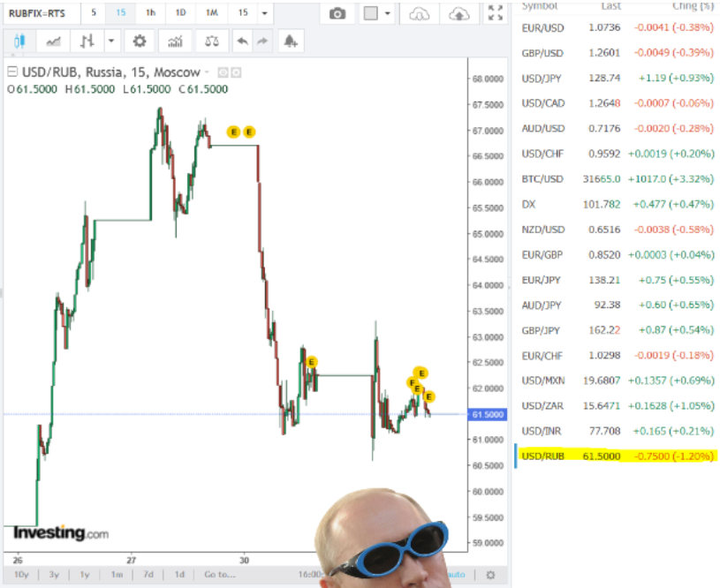The image size is (720, 588).
Task: Select the EUR/USD watchlist row
Action: pyautogui.click(x=617, y=28)
